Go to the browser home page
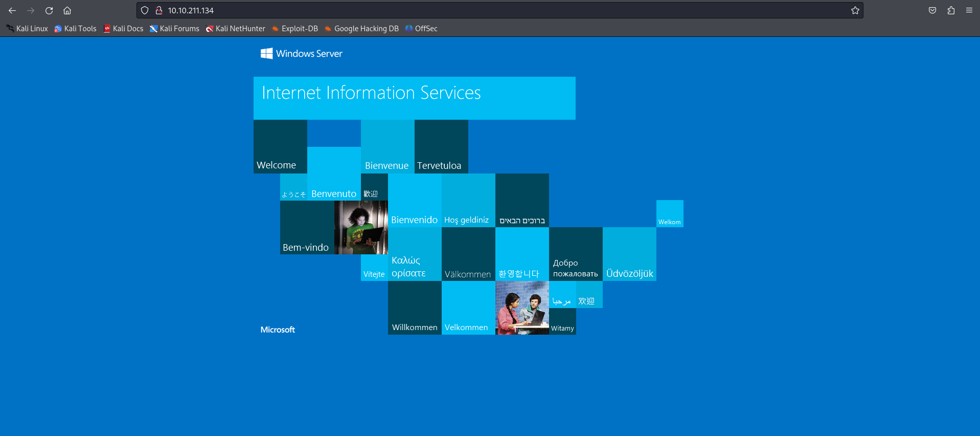Screen dimensions: 980x436 point(67,10)
